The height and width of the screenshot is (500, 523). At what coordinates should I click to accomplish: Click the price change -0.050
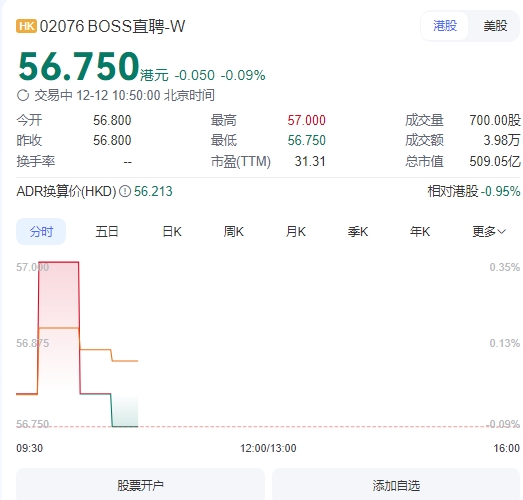click(195, 75)
